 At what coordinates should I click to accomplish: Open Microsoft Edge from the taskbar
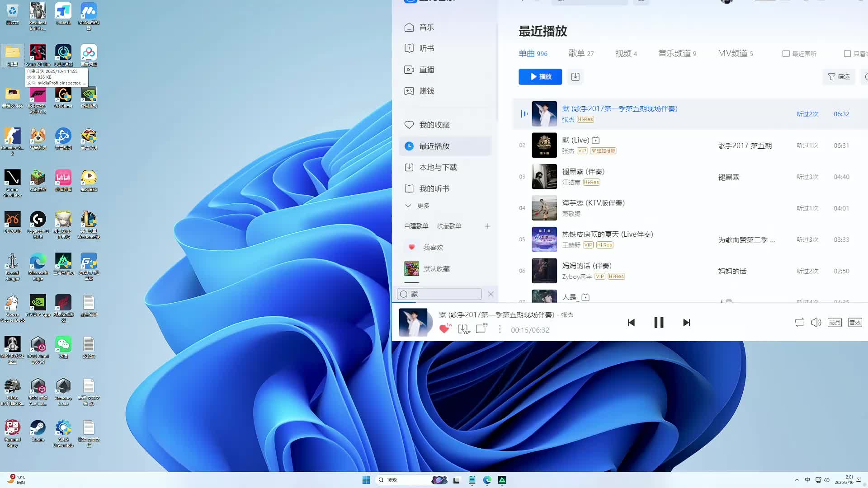click(487, 480)
